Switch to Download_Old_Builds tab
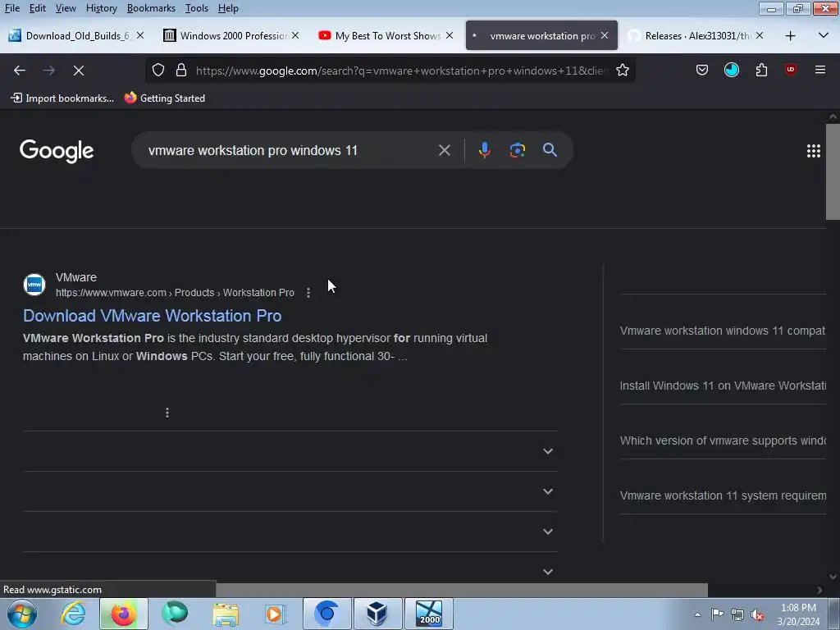 (76, 35)
